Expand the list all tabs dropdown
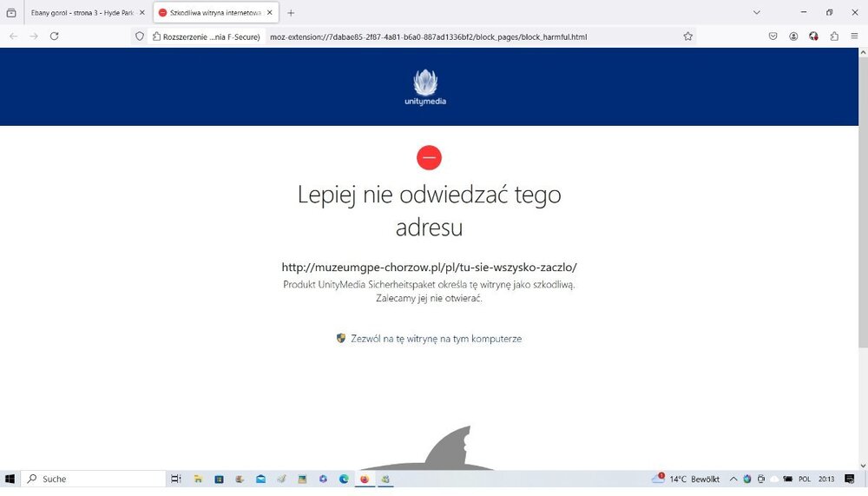The height and width of the screenshot is (496, 868). point(757,13)
